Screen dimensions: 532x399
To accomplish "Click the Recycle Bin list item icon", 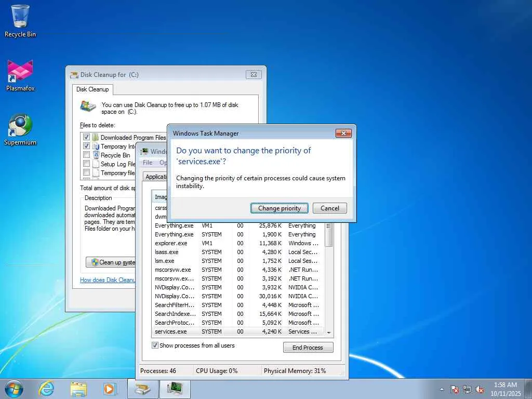I will [x=96, y=155].
